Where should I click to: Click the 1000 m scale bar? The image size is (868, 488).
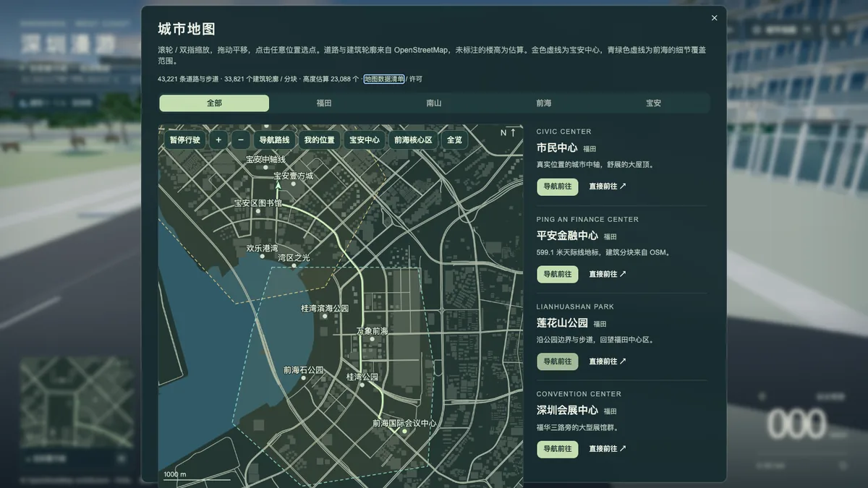(x=197, y=476)
